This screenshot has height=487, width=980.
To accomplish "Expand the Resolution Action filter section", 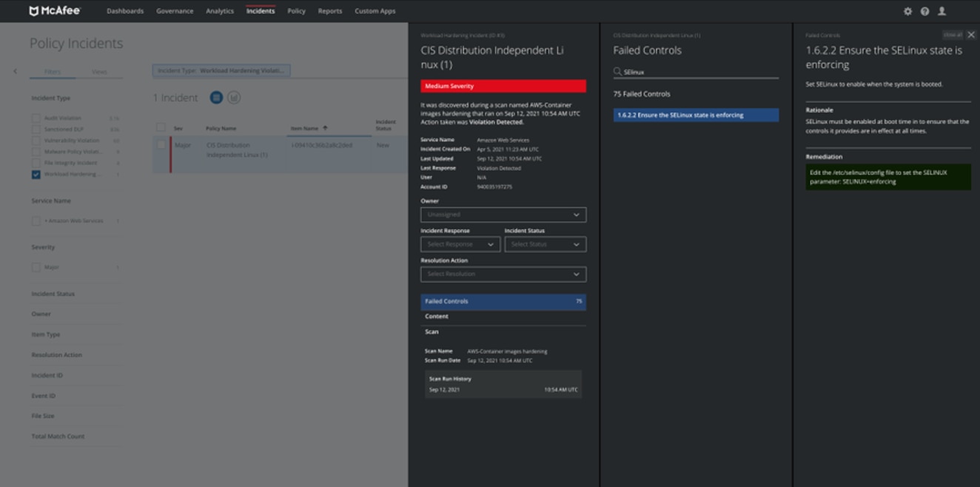I will pyautogui.click(x=57, y=355).
